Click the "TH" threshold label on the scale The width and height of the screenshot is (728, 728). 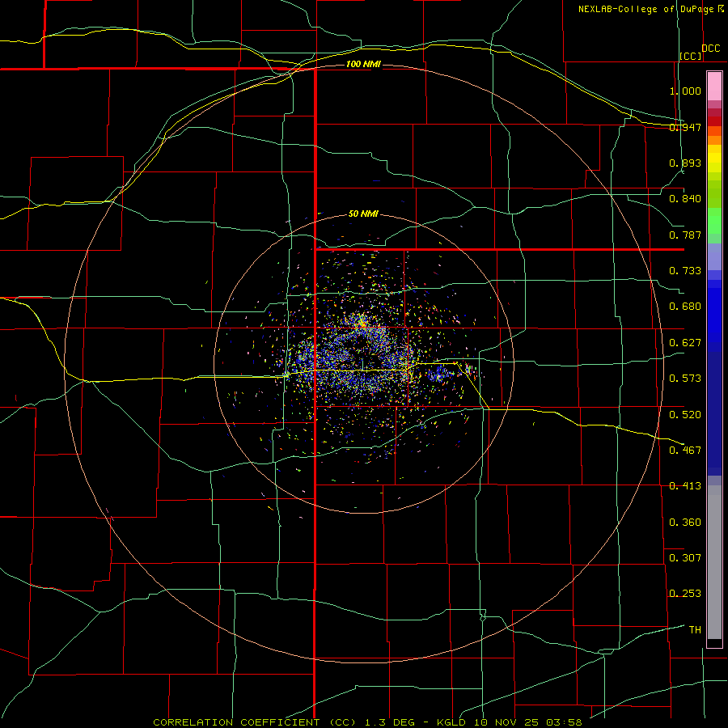click(695, 630)
